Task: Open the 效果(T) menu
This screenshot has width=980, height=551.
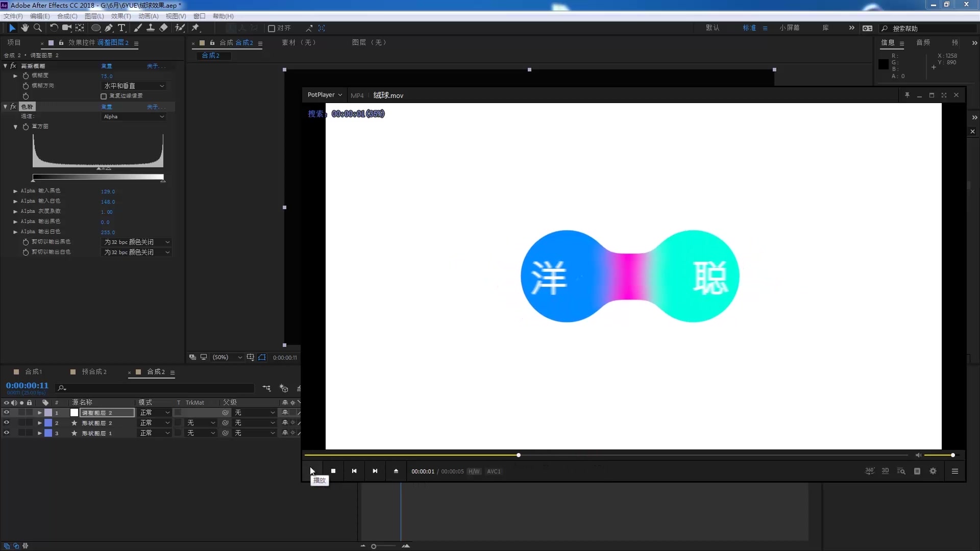Action: [x=121, y=16]
